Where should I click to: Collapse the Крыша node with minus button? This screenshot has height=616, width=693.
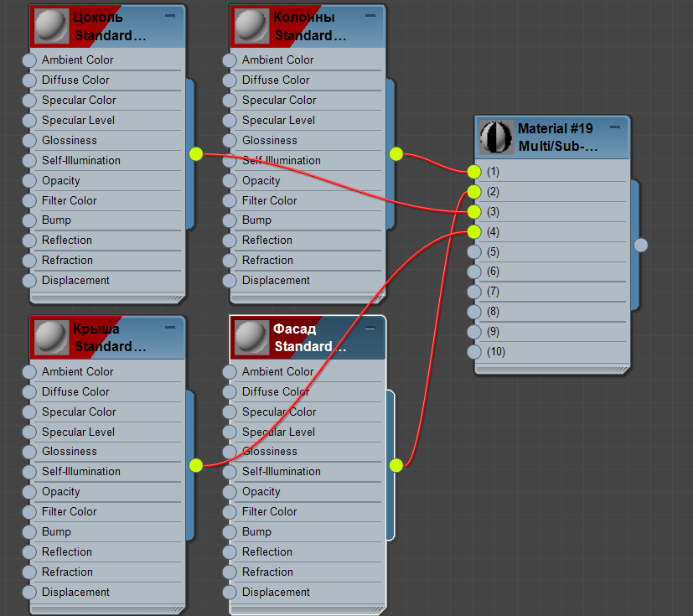coord(170,328)
